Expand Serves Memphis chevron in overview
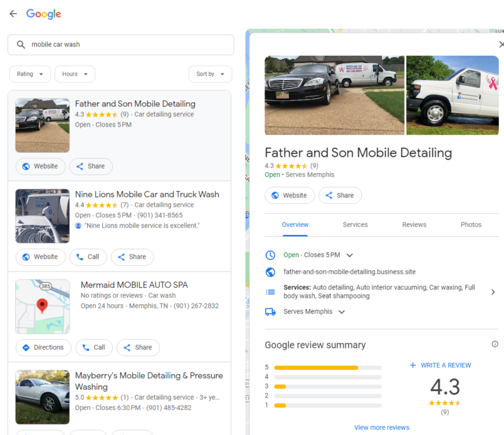Image resolution: width=504 pixels, height=435 pixels. 342,312
